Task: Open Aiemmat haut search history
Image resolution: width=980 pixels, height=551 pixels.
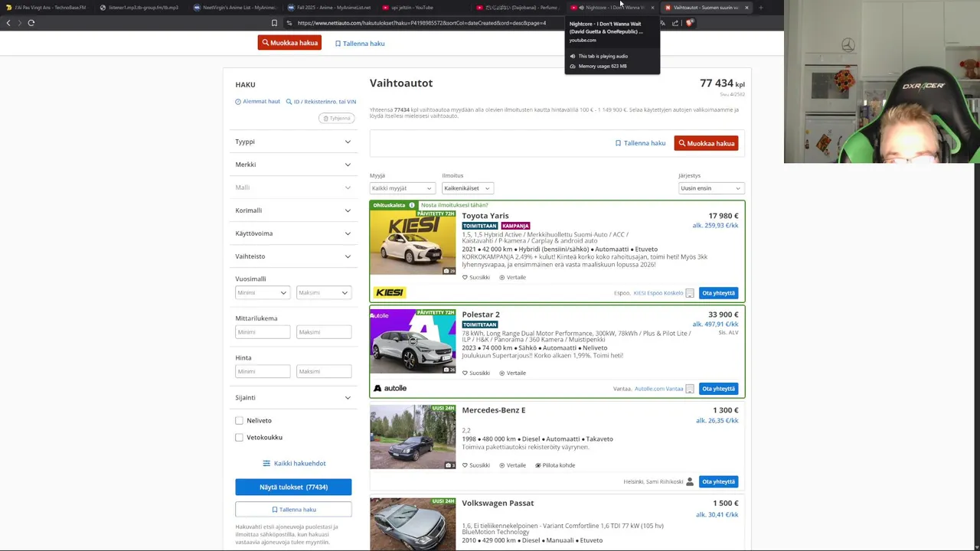Action: click(x=257, y=101)
